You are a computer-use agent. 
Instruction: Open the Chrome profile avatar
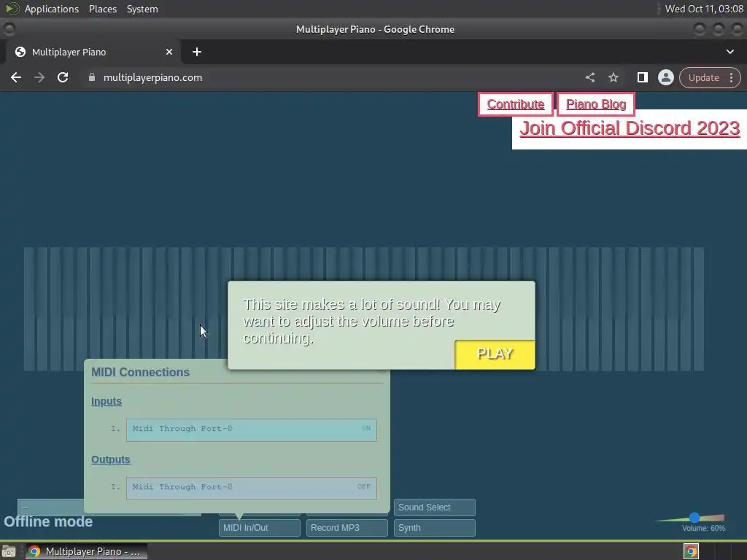click(x=665, y=77)
